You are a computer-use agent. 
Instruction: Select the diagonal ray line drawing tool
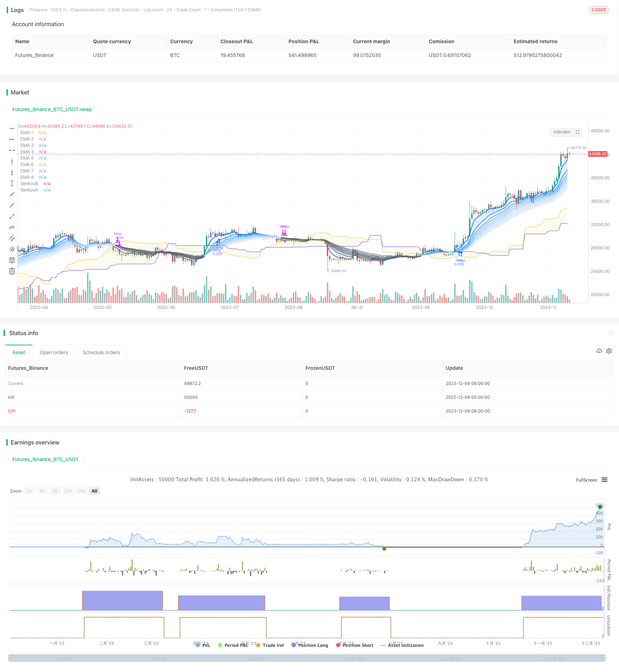(12, 205)
